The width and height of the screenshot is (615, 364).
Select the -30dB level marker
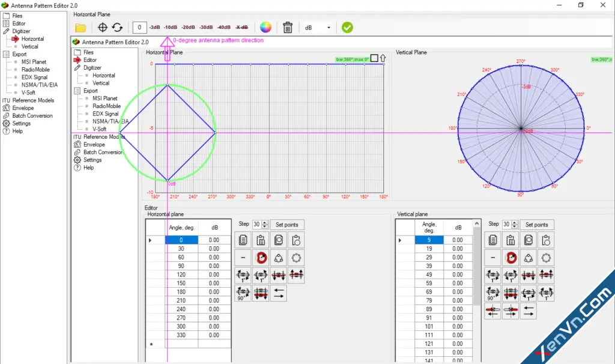click(205, 28)
